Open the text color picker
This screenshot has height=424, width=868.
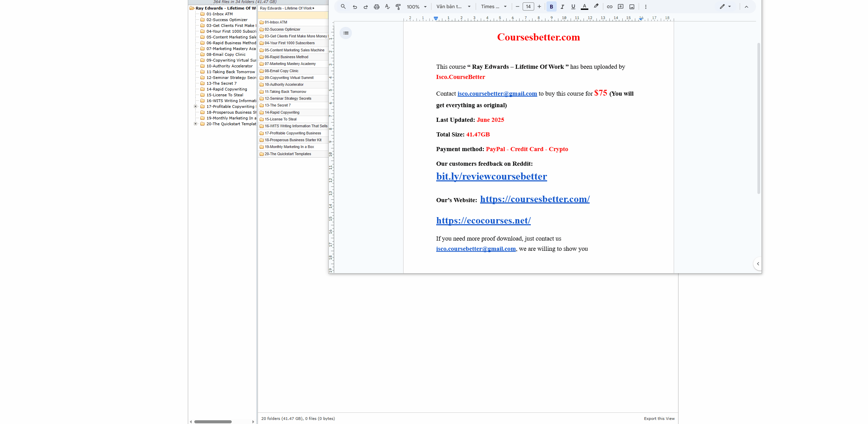[584, 7]
